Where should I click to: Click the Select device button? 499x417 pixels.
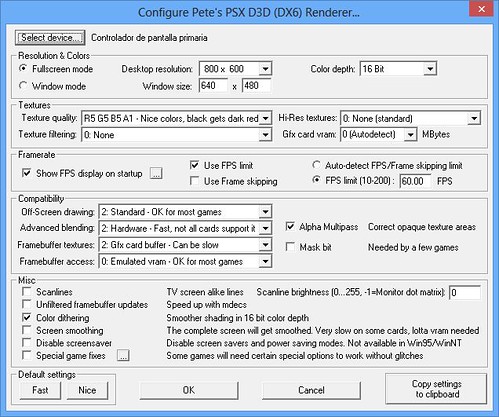click(50, 38)
